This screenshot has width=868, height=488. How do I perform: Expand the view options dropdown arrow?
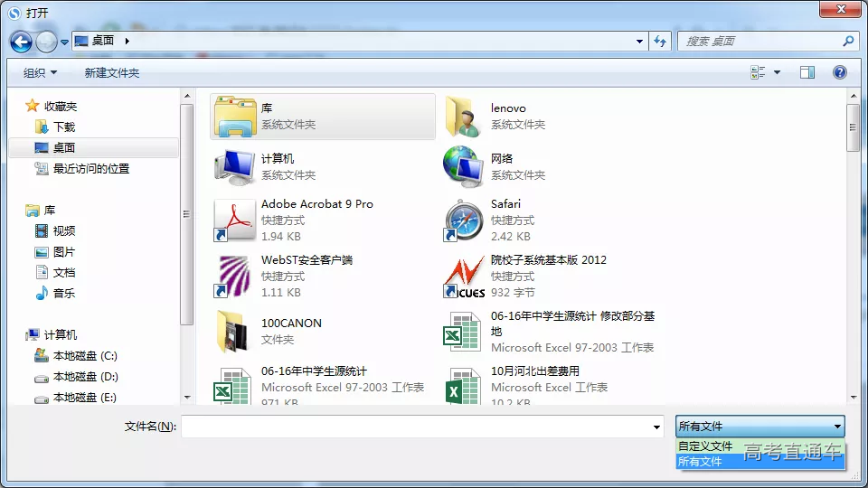[x=777, y=72]
